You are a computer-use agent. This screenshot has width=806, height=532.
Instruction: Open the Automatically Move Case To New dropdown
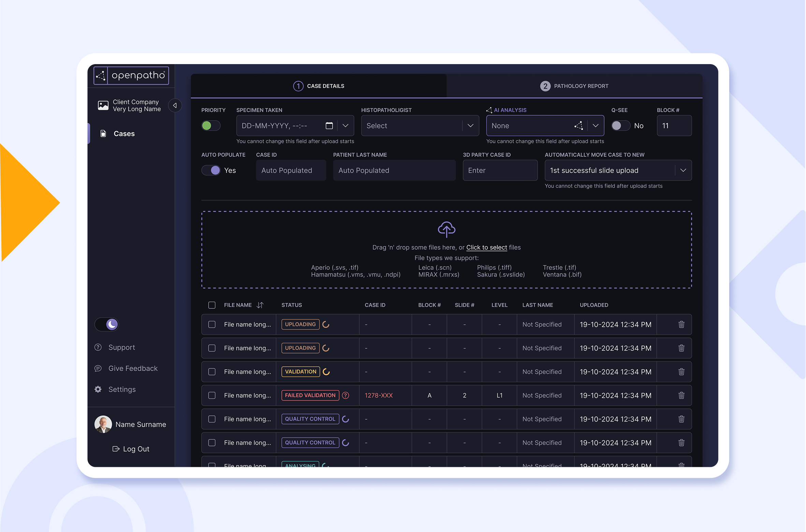pos(618,170)
